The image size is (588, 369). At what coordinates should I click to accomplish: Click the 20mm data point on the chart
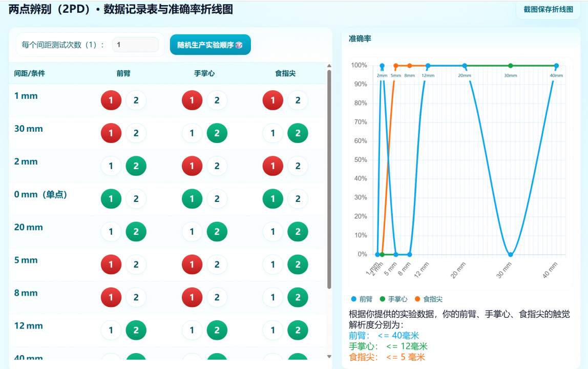[465, 66]
